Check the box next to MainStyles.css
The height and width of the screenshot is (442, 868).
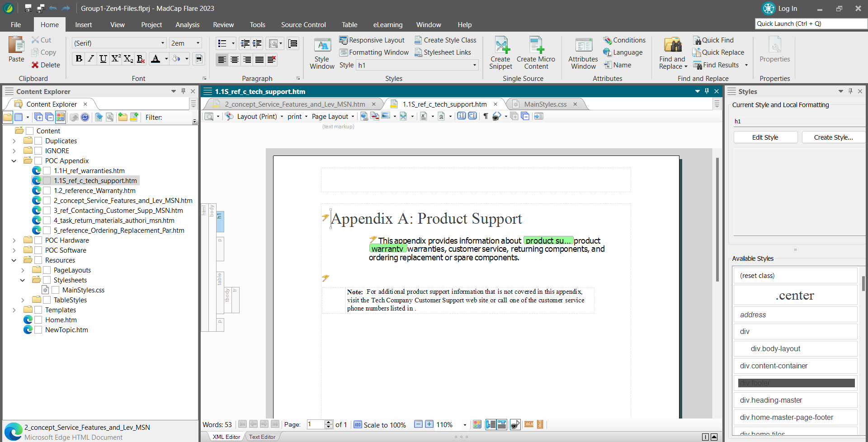56,290
